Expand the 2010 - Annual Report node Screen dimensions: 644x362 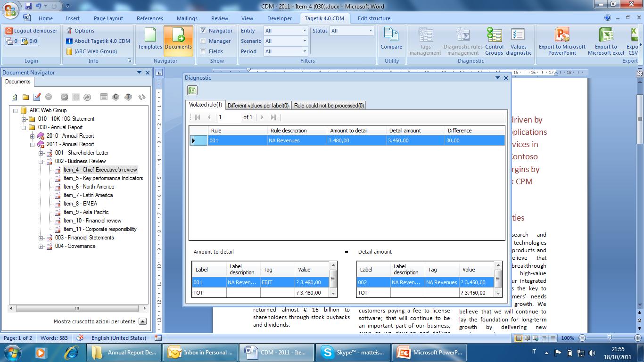tap(33, 136)
